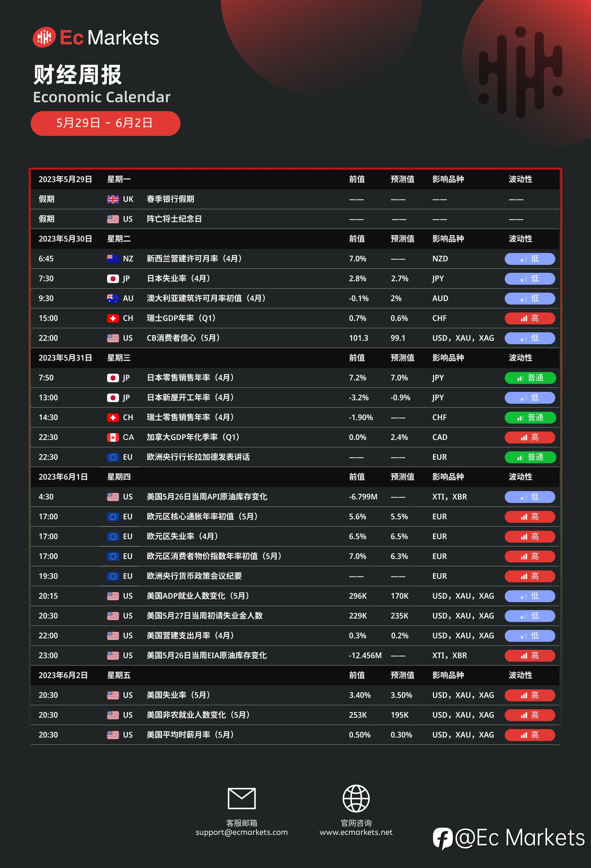Click the Australia flag in 澳大利亚建筑许可 row

pyautogui.click(x=113, y=298)
